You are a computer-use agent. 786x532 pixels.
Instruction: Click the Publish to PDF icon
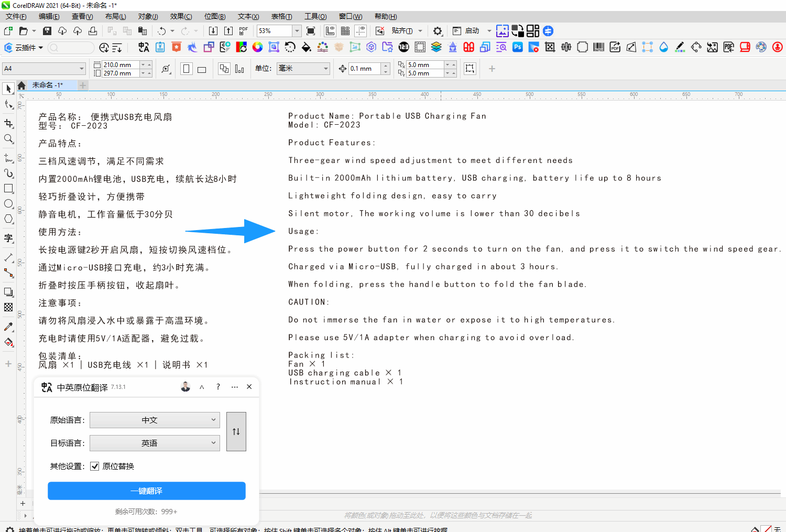pos(244,31)
